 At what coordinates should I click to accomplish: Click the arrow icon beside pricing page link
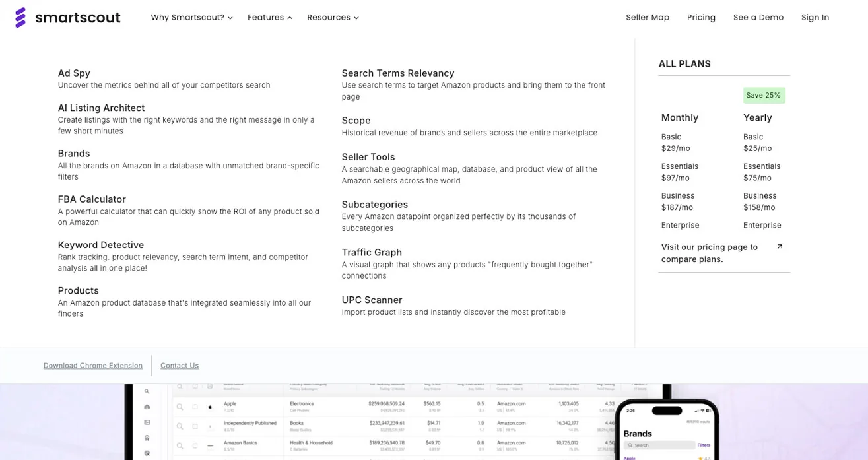780,247
